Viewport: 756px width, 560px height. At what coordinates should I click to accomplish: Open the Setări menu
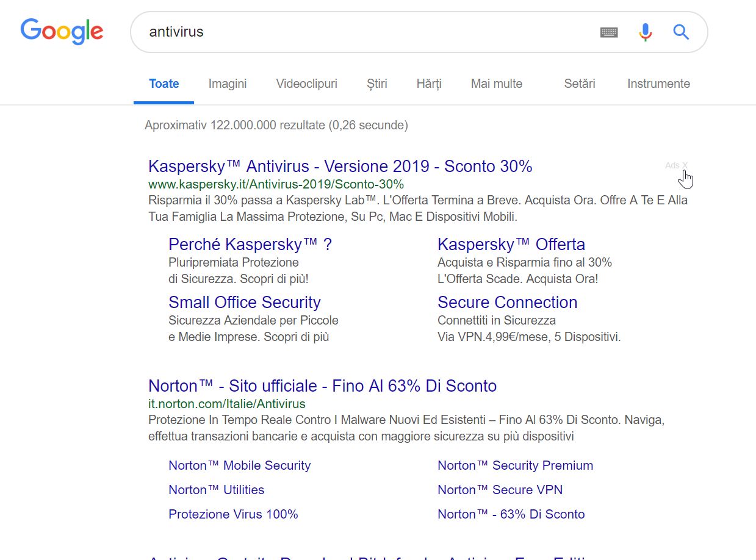coord(578,84)
